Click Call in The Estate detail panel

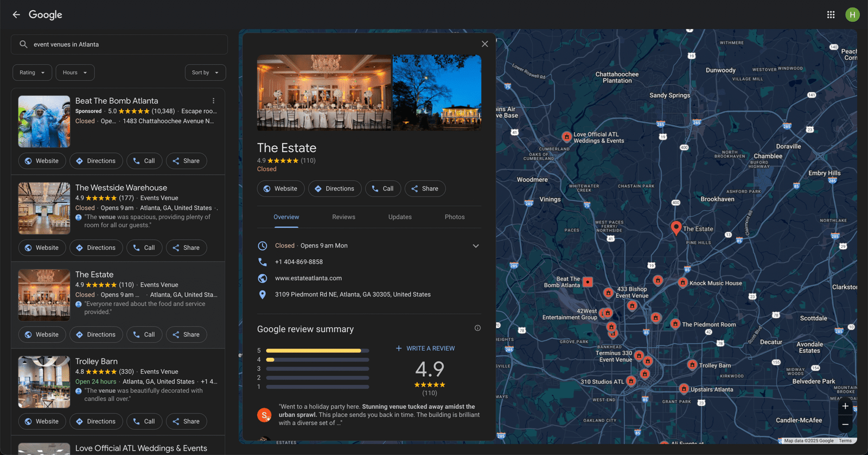tap(383, 188)
